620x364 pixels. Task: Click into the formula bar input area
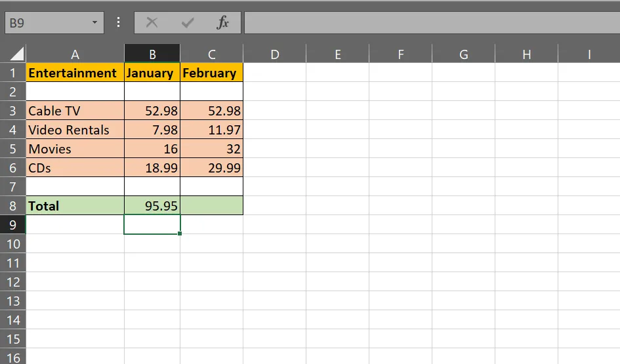432,22
